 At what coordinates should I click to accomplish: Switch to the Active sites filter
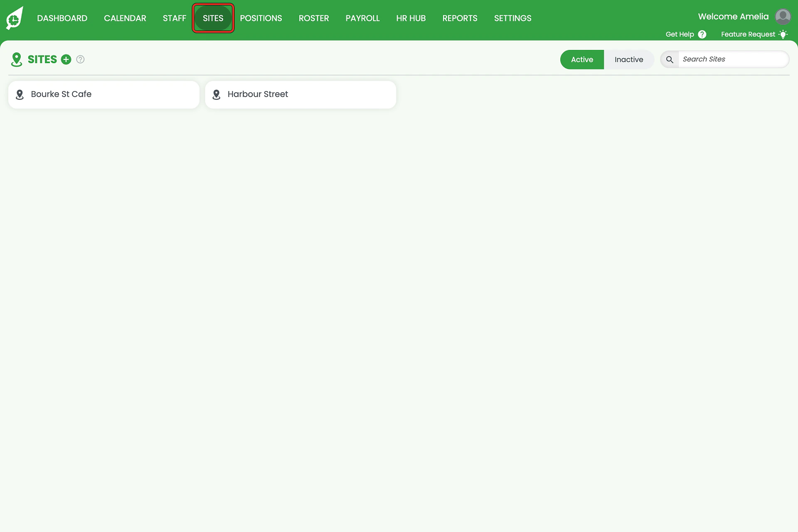(x=582, y=59)
